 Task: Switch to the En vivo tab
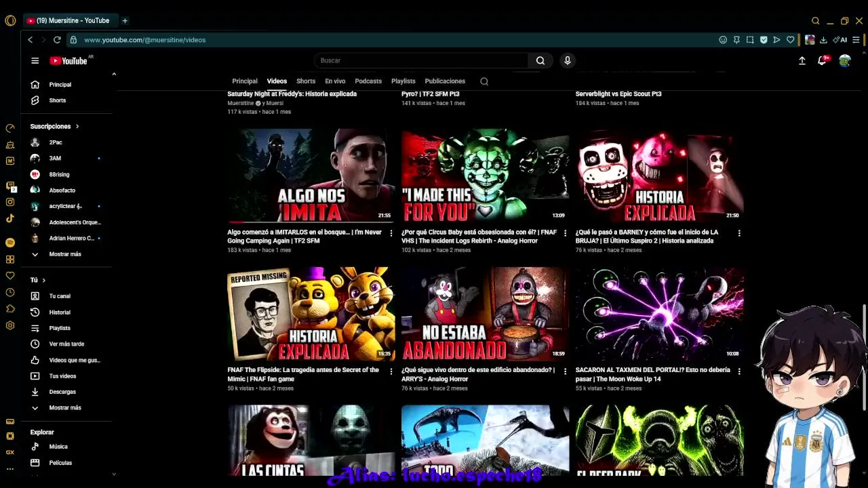(x=335, y=81)
